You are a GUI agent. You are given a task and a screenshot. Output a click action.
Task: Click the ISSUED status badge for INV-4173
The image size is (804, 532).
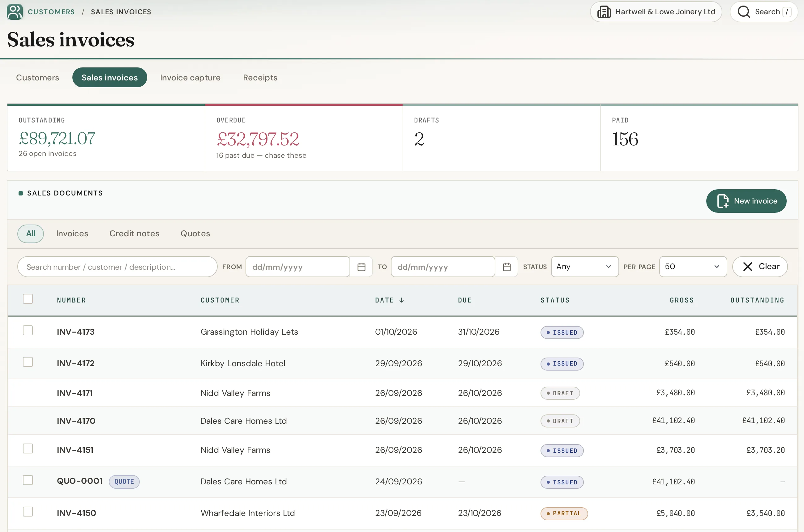point(562,332)
